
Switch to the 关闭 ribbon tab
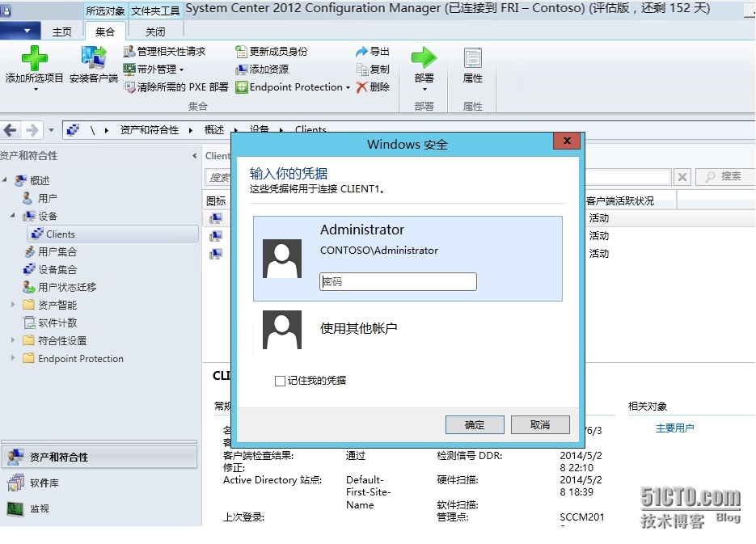click(x=155, y=32)
